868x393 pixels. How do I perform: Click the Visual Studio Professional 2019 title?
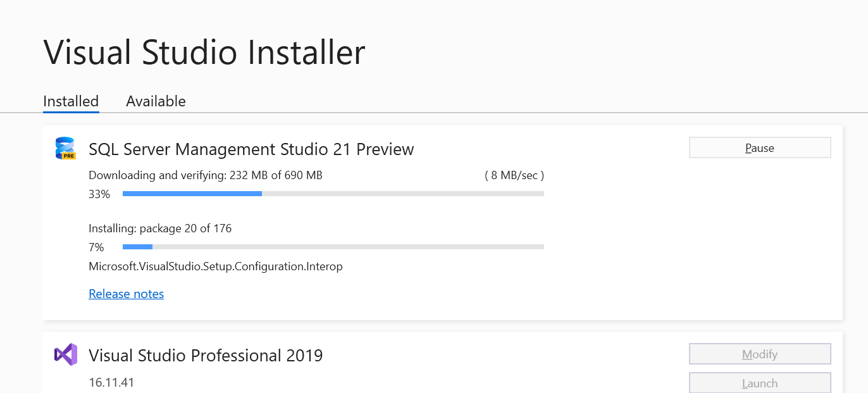tap(206, 356)
